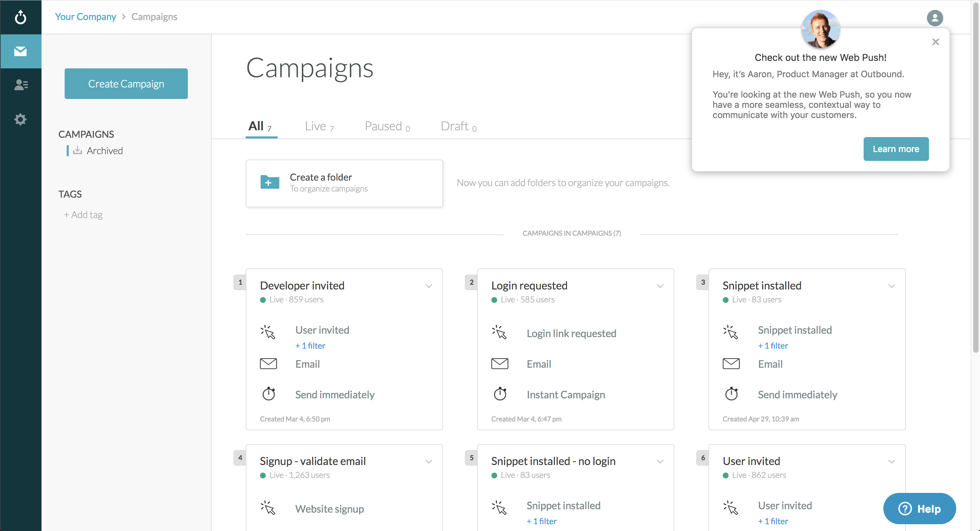Click trigger icon in Snippet installed - no login card

click(x=500, y=508)
